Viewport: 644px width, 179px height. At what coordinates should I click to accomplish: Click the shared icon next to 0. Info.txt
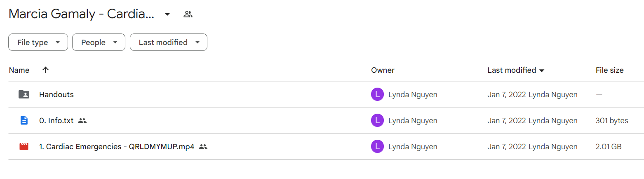[82, 121]
